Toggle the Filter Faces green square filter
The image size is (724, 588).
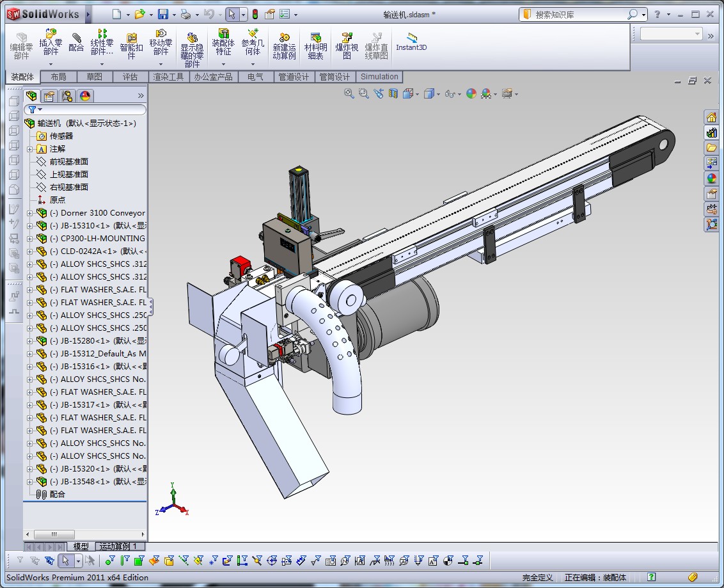point(139,560)
